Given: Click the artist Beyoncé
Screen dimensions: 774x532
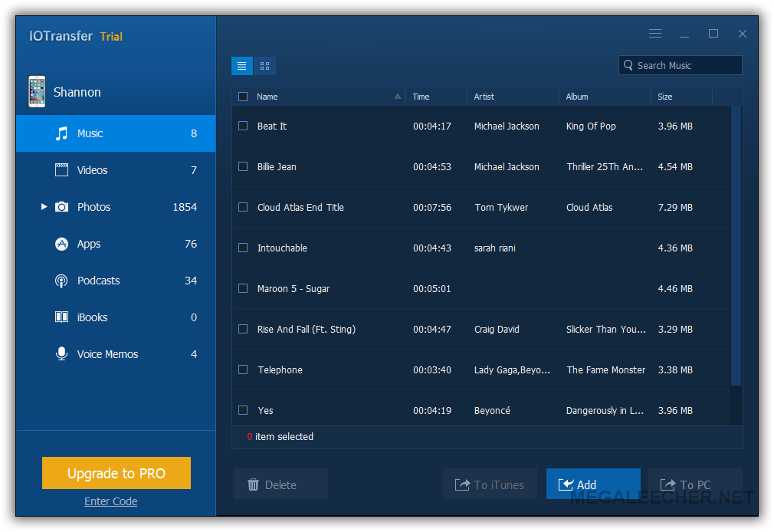Looking at the screenshot, I should [x=492, y=410].
